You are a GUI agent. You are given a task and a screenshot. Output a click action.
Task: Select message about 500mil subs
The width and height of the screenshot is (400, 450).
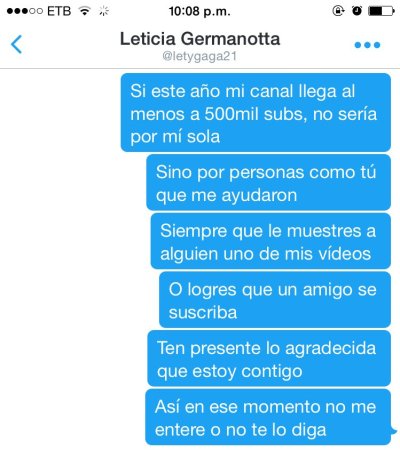(x=256, y=113)
